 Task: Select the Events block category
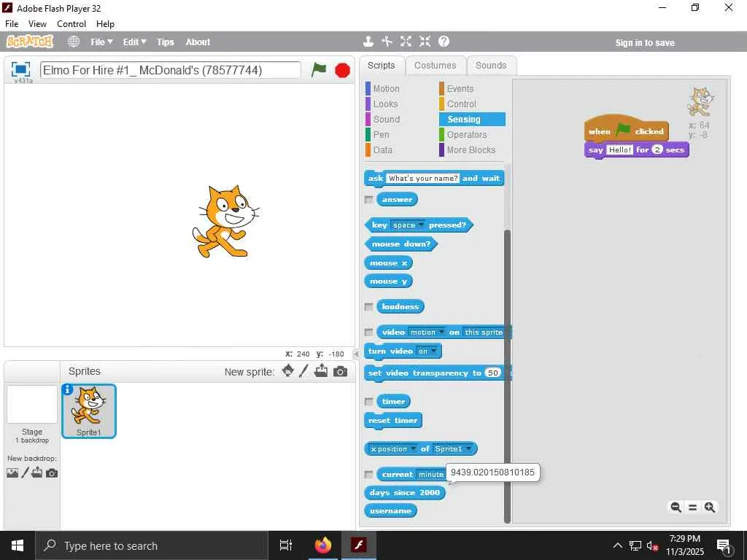pyautogui.click(x=460, y=88)
